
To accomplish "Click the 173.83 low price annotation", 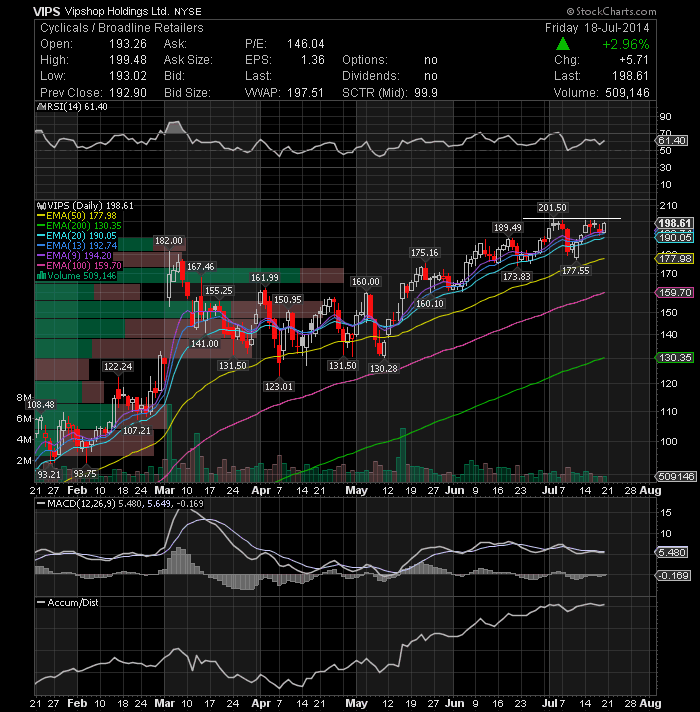I will 517,276.
